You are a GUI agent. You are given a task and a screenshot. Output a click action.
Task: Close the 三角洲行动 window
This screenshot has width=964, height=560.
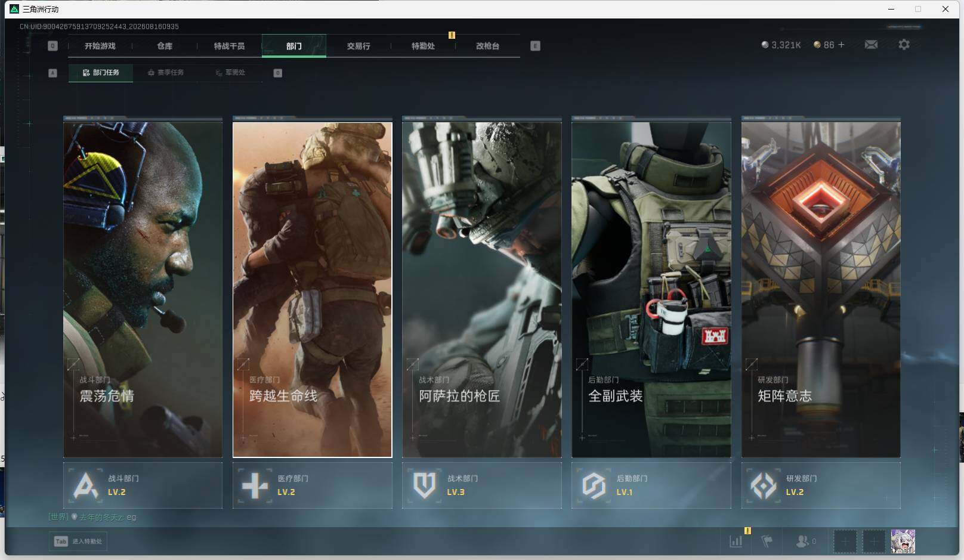[946, 9]
